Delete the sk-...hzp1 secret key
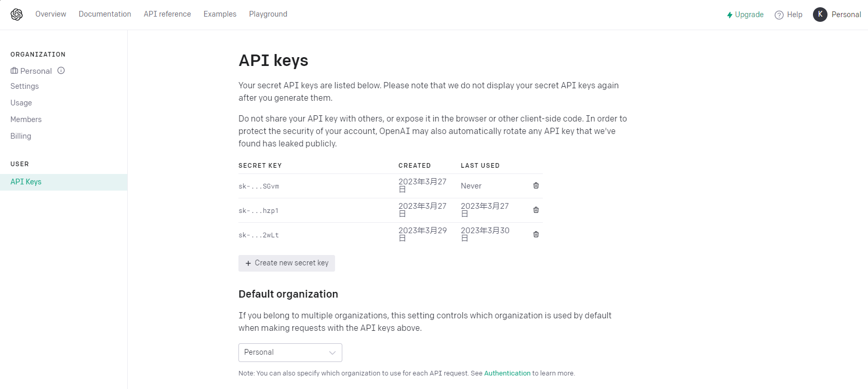The image size is (868, 389). [536, 210]
